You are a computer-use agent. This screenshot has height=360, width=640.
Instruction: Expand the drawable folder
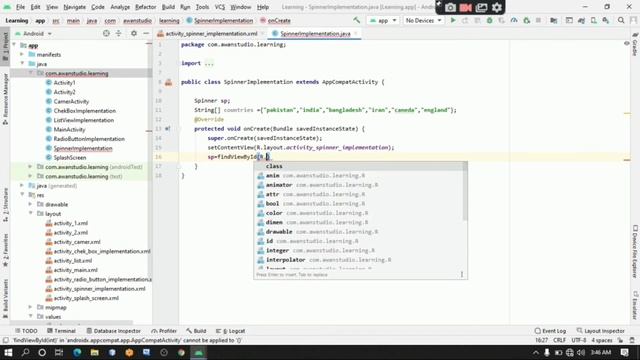pyautogui.click(x=31, y=204)
